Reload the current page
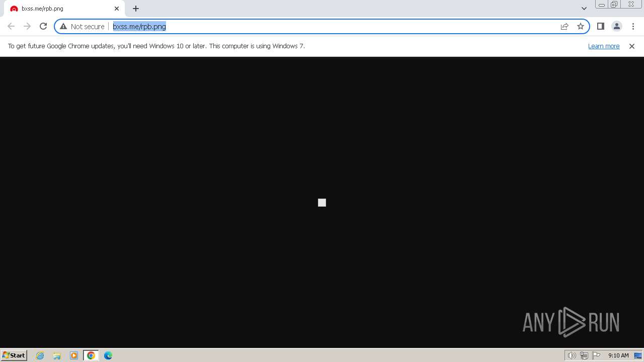This screenshot has width=644, height=362. [x=43, y=26]
